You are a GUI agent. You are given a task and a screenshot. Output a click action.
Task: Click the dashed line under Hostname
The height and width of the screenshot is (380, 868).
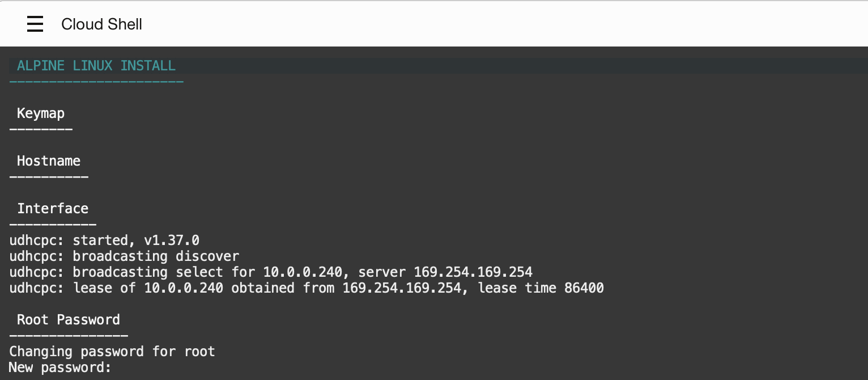(49, 178)
